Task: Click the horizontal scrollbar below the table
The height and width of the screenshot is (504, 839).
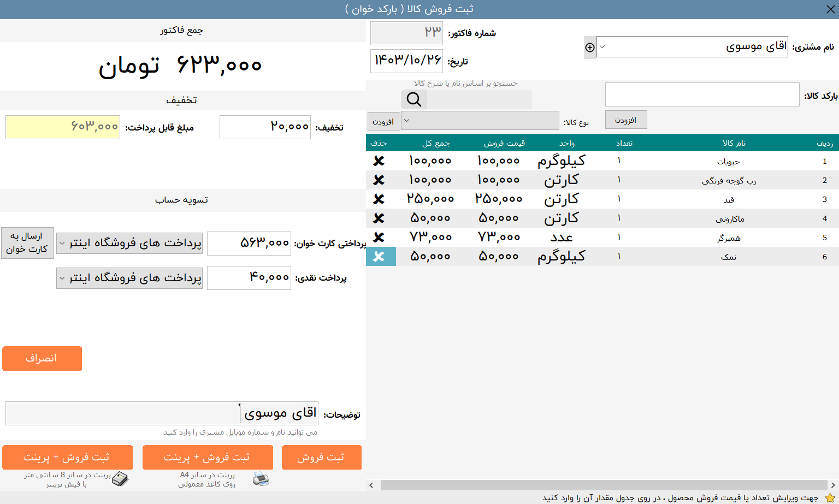Action: point(601,485)
